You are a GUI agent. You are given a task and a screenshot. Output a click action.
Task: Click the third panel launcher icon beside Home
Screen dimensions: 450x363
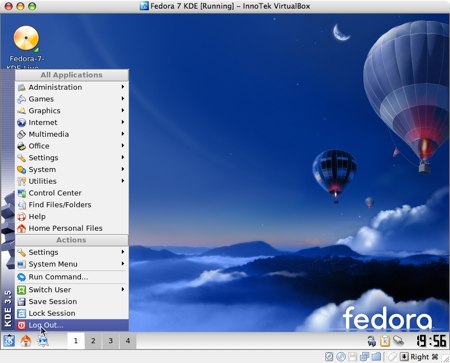click(x=43, y=341)
